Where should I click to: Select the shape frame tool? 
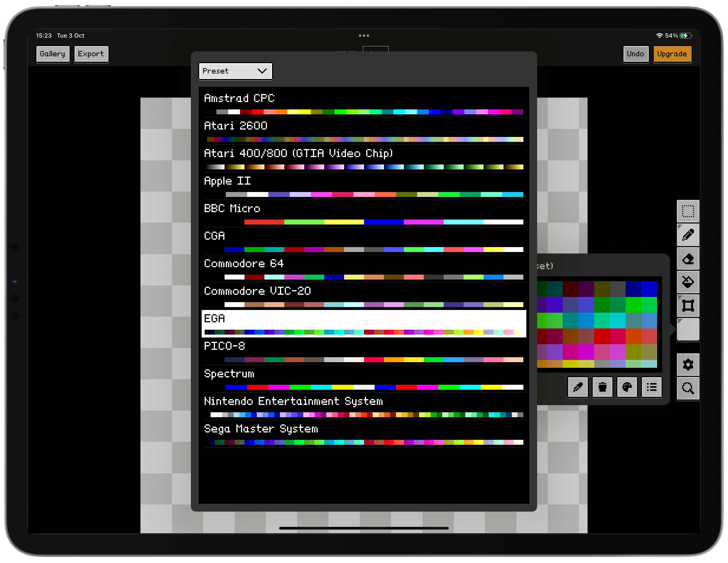(688, 306)
